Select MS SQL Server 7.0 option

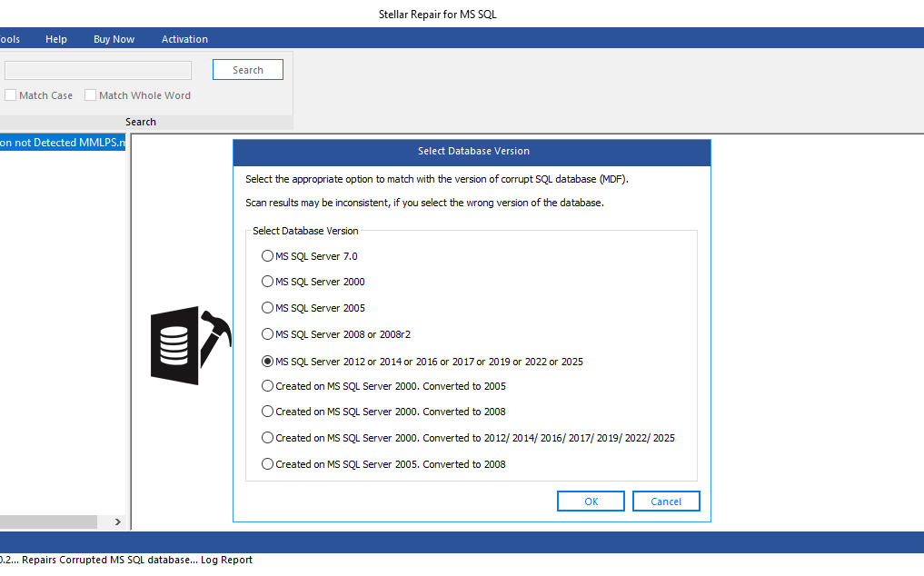click(x=310, y=256)
